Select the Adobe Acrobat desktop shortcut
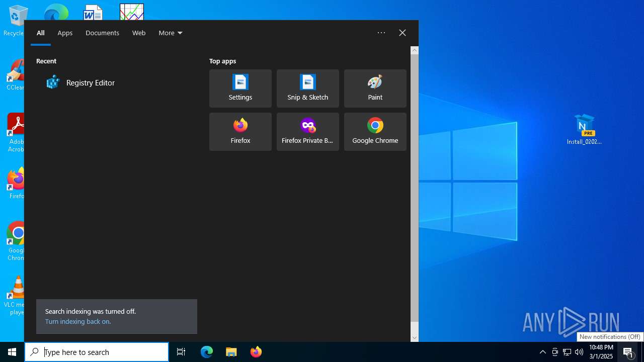The width and height of the screenshot is (644, 362). (x=16, y=133)
